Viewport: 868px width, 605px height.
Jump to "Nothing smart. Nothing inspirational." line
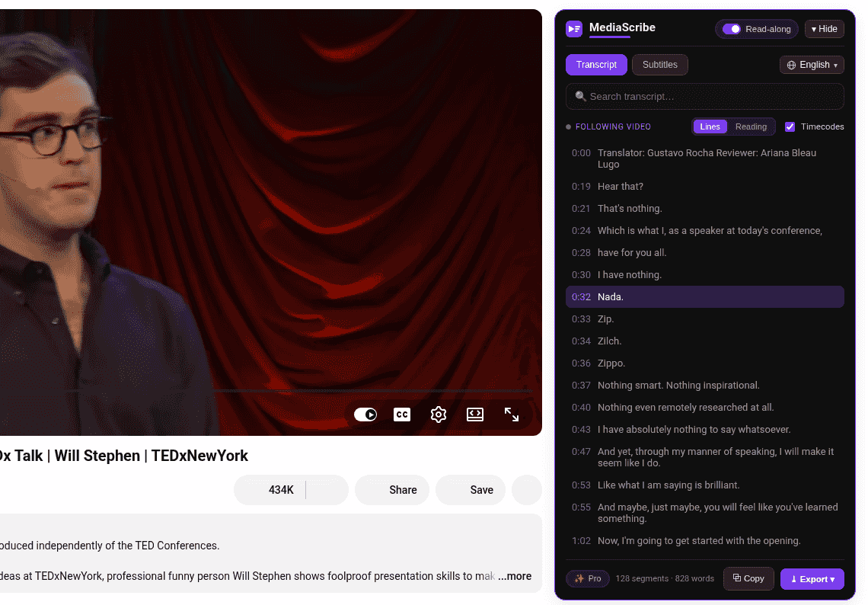pos(705,386)
